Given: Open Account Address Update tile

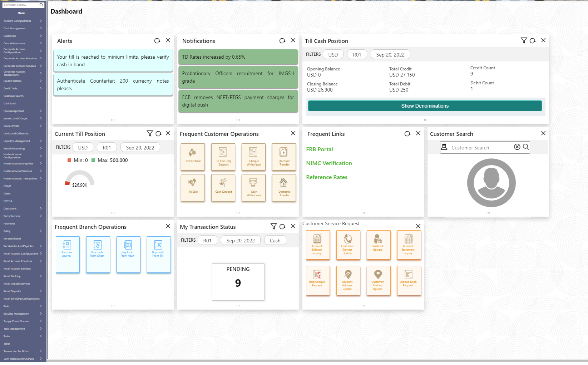Looking at the screenshot, I should (x=349, y=281).
